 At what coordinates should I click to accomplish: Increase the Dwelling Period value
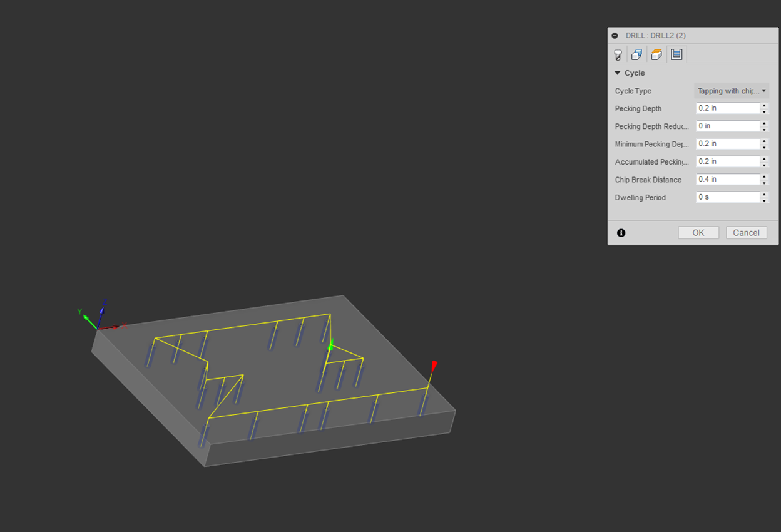click(764, 195)
